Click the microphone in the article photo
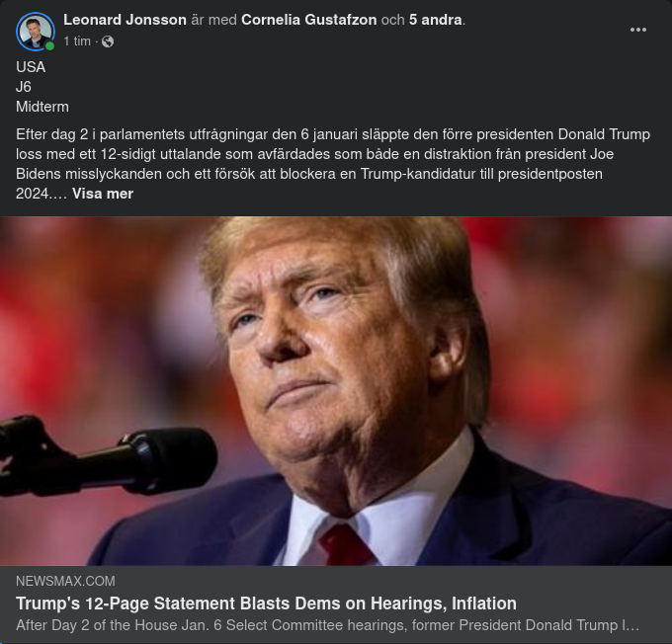 (x=107, y=457)
